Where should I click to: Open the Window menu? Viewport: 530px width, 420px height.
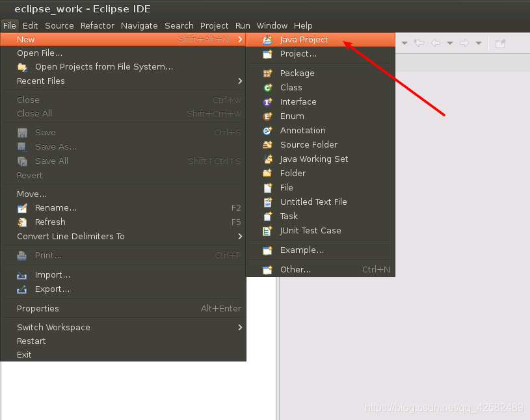click(272, 25)
